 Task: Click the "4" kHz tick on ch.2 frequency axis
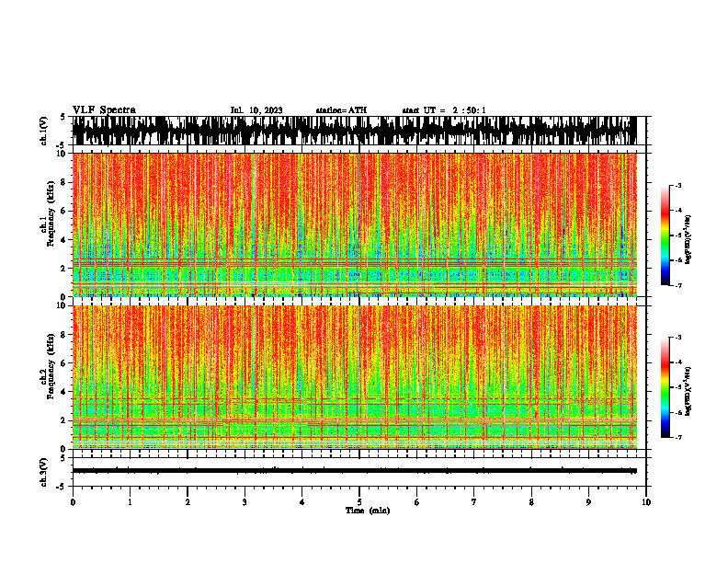(64, 392)
